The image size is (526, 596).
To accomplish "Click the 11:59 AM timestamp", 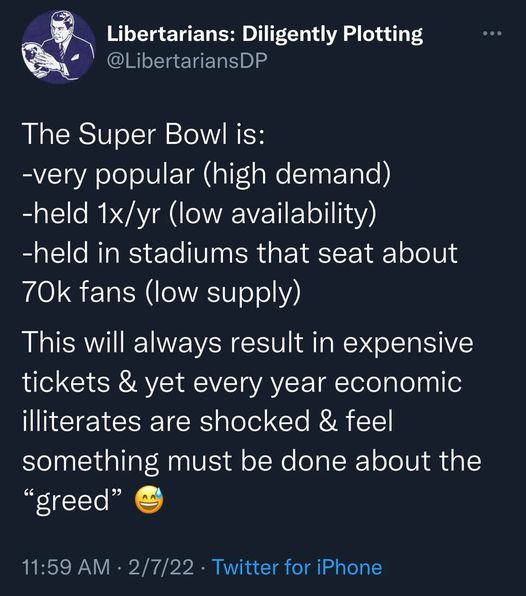I will click(x=66, y=567).
